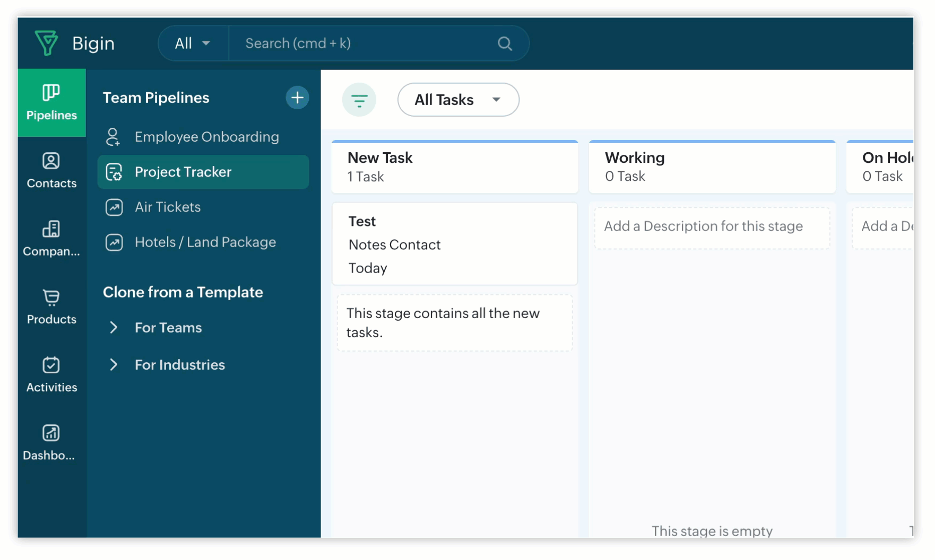Viewport: 935px width, 560px height.
Task: Click the New Task stage header
Action: coord(455,167)
